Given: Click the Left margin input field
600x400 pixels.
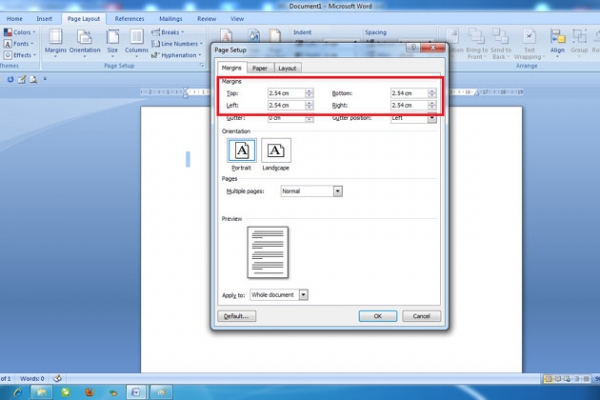Looking at the screenshot, I should click(x=285, y=105).
